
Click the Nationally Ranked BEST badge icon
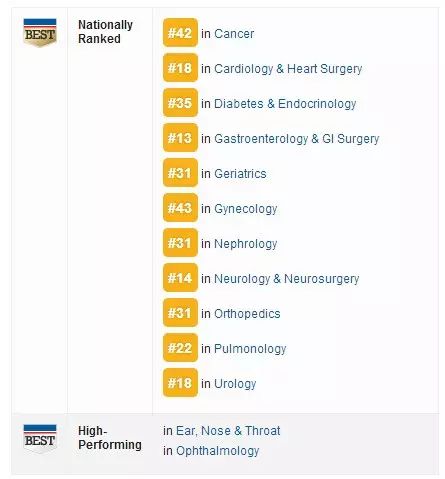pyautogui.click(x=40, y=33)
